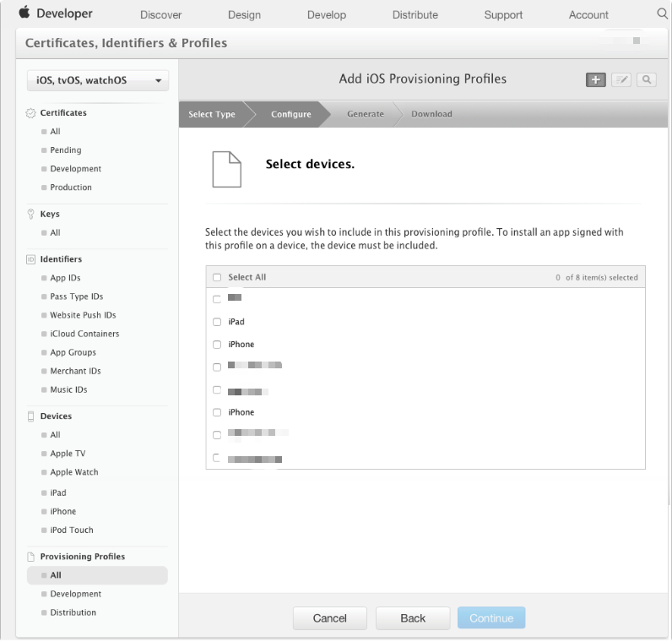Open App IDs
672x642 pixels.
tap(65, 278)
